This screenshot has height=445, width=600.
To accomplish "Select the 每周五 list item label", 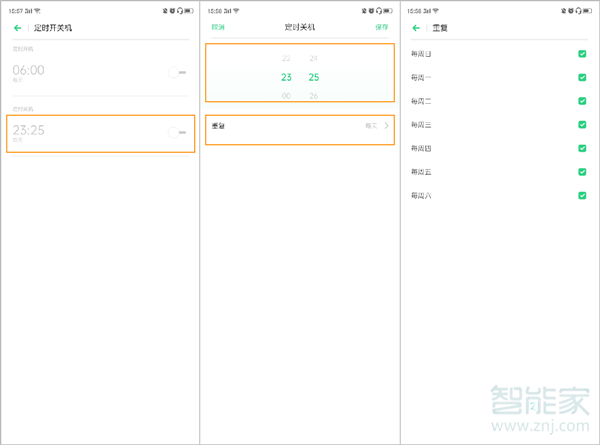I will click(421, 172).
